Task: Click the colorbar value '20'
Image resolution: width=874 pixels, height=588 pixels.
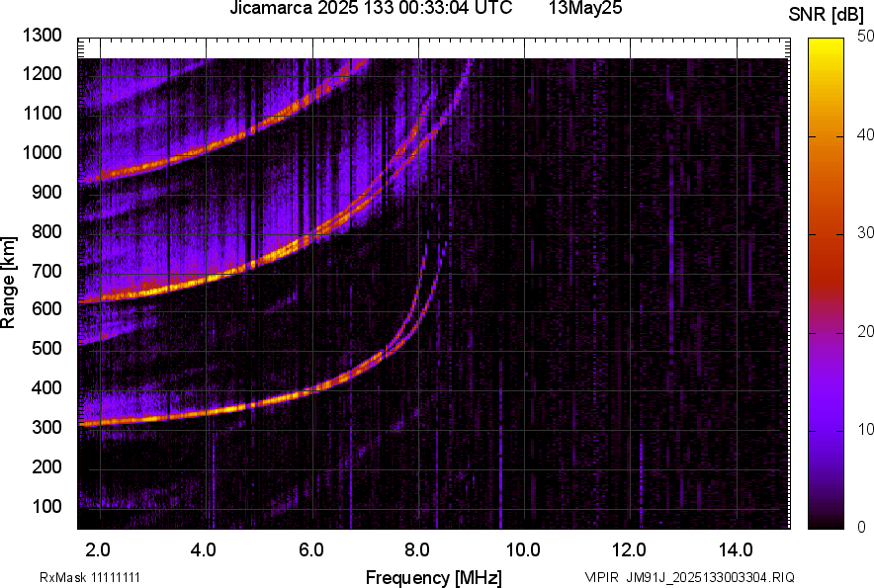Action: pyautogui.click(x=866, y=331)
